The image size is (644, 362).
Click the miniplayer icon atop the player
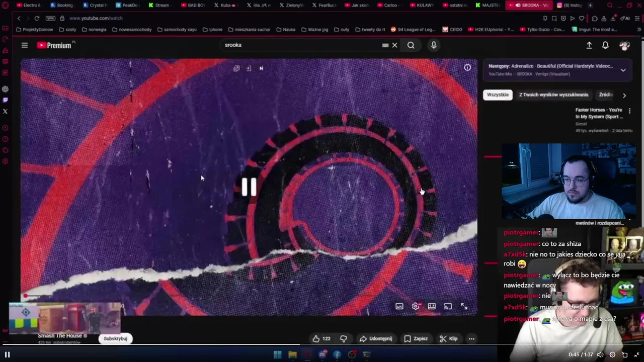tap(236, 68)
